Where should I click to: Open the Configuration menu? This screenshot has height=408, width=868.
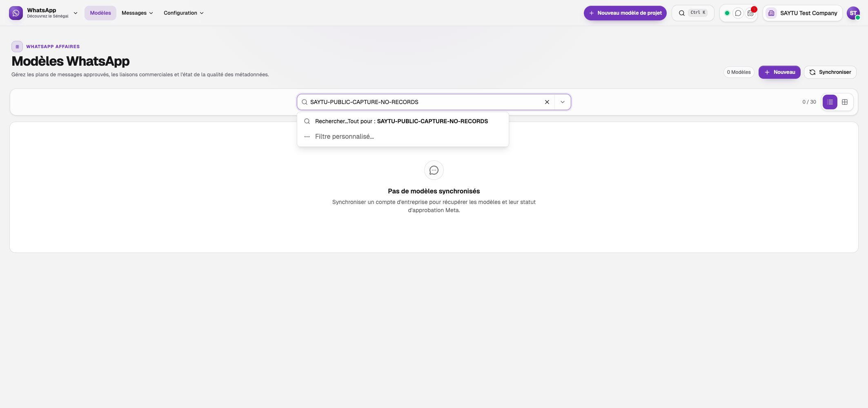(183, 13)
